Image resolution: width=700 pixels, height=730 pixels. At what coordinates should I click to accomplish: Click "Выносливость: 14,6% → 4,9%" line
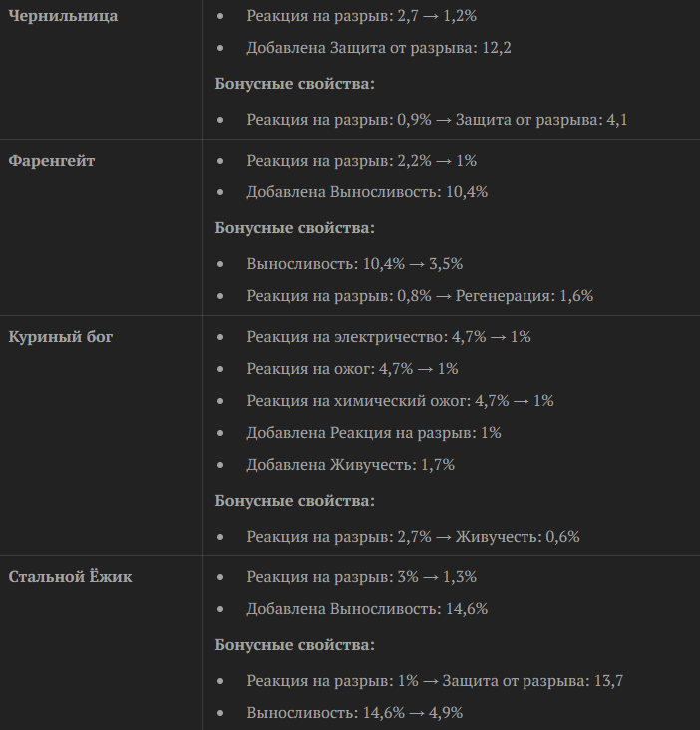pyautogui.click(x=354, y=712)
